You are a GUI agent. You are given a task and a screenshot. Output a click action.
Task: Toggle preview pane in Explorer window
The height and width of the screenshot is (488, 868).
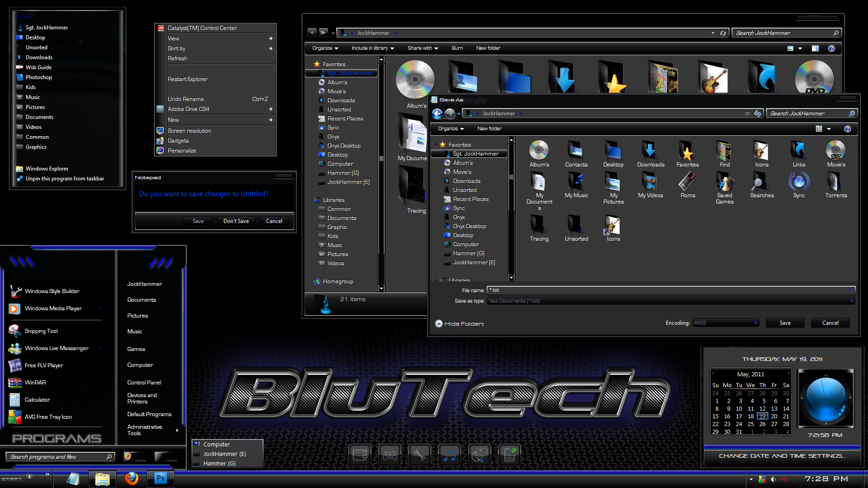tap(815, 48)
